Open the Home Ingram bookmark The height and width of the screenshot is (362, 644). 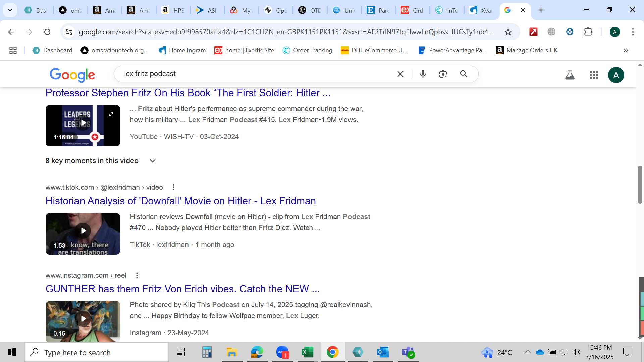tap(182, 50)
